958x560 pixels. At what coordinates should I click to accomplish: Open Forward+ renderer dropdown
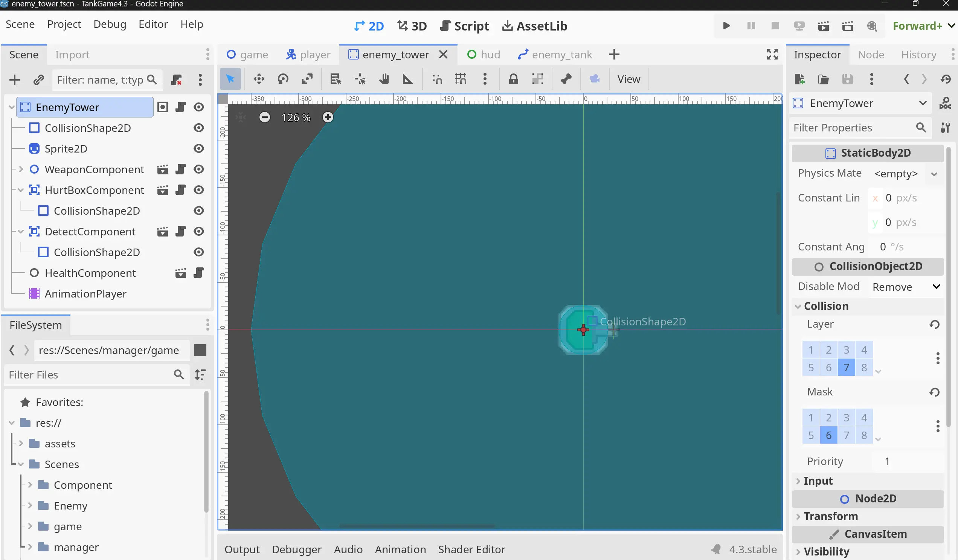click(923, 26)
